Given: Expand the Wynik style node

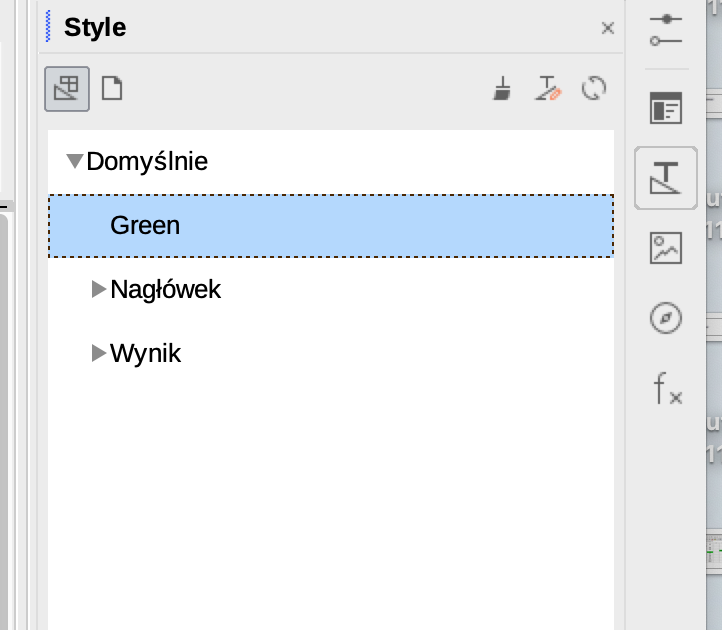Looking at the screenshot, I should [99, 353].
